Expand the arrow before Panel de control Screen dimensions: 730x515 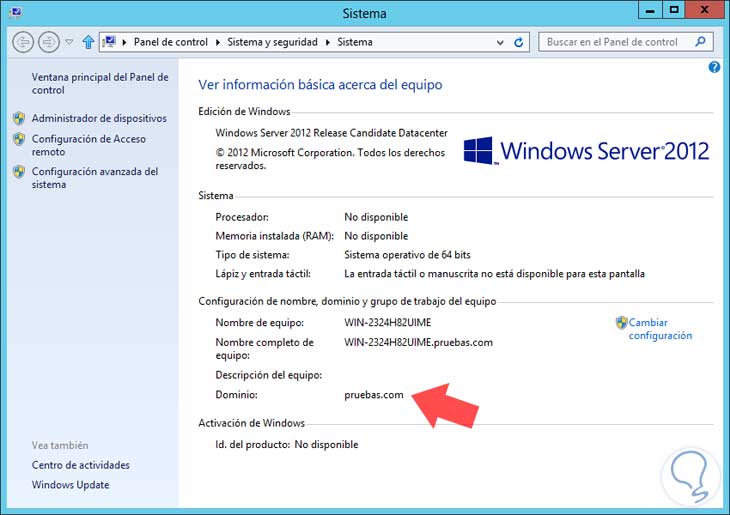pos(124,42)
